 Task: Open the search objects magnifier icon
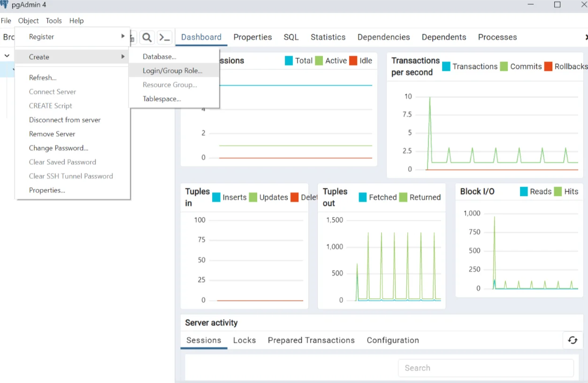[147, 38]
